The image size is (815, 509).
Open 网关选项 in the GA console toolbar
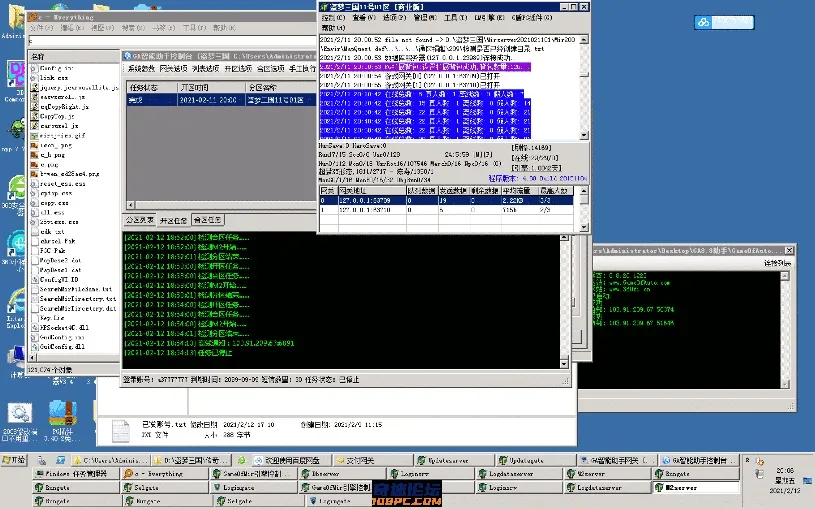click(x=173, y=68)
